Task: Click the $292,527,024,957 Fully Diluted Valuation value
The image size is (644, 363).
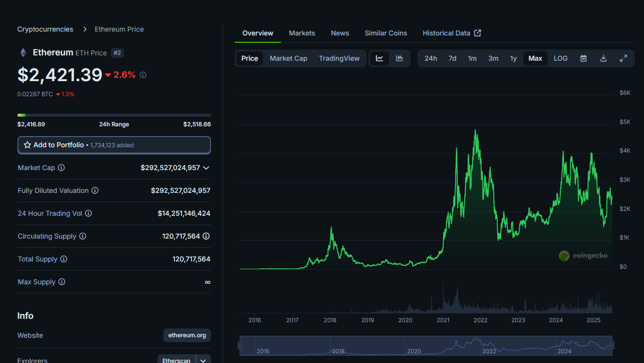Action: point(180,190)
